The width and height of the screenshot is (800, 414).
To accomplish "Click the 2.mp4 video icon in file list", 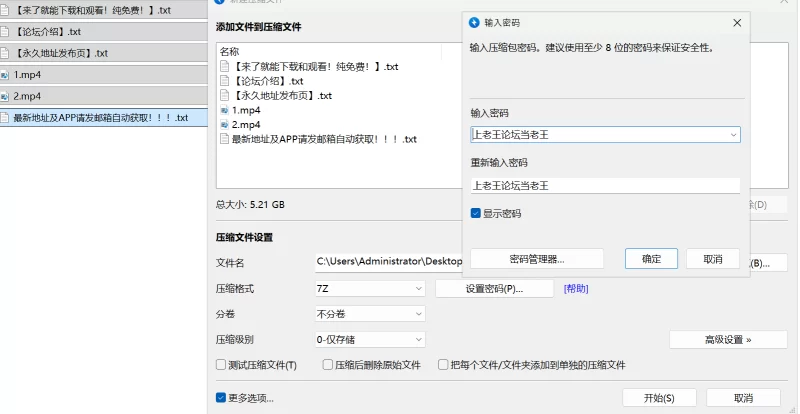I will pos(225,125).
